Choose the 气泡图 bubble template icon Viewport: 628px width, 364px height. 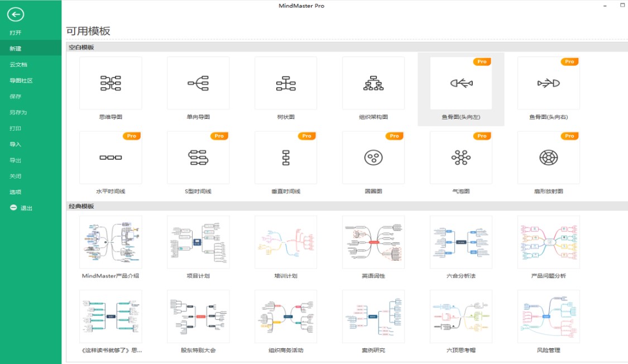pos(461,157)
